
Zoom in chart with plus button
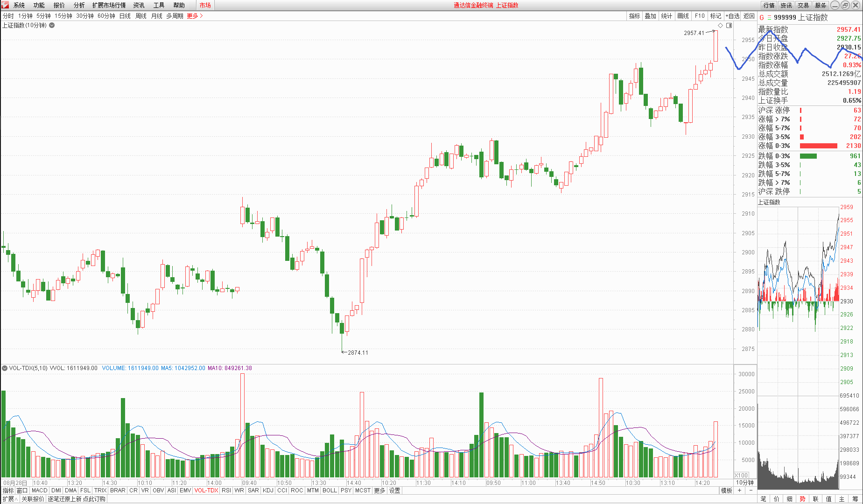[740, 490]
